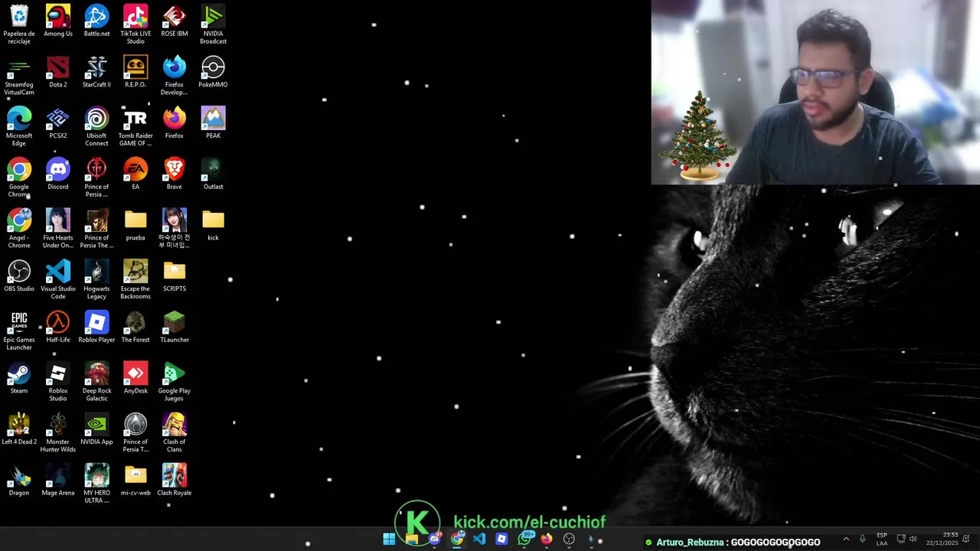Open the Papelera de reciclaje desktop icon
This screenshot has height=551, width=980.
click(19, 24)
